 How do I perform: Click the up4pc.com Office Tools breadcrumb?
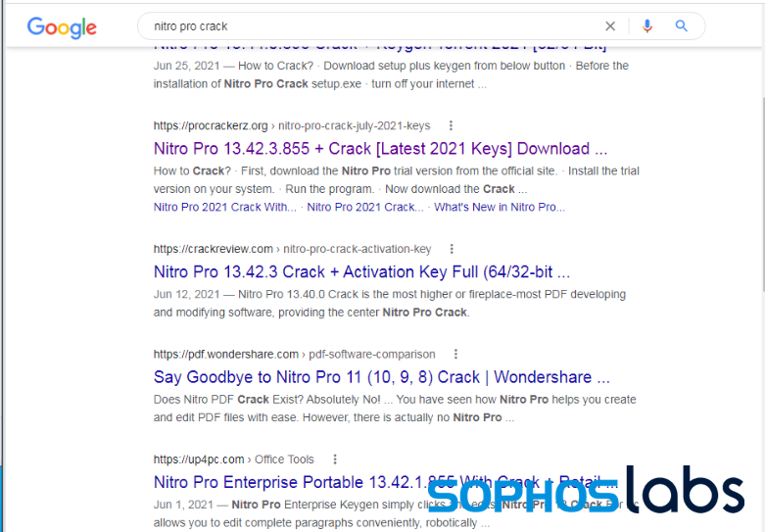coord(234,459)
